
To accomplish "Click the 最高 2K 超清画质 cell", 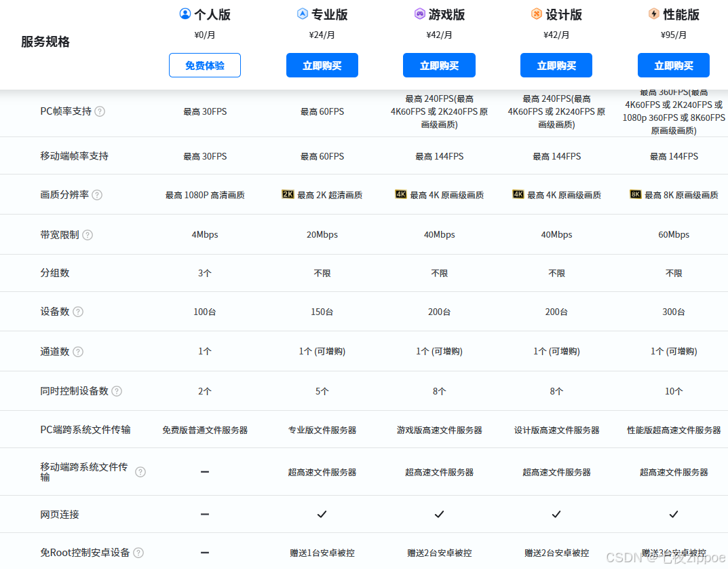I will point(330,196).
